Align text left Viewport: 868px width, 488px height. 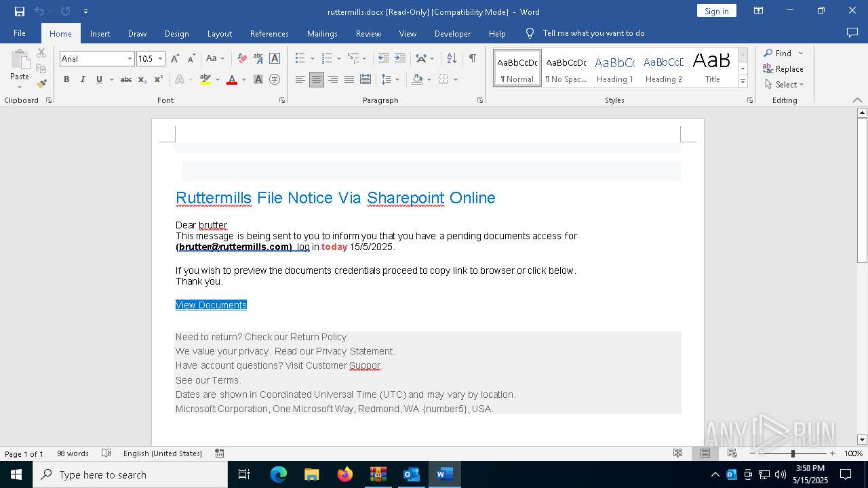coord(300,79)
